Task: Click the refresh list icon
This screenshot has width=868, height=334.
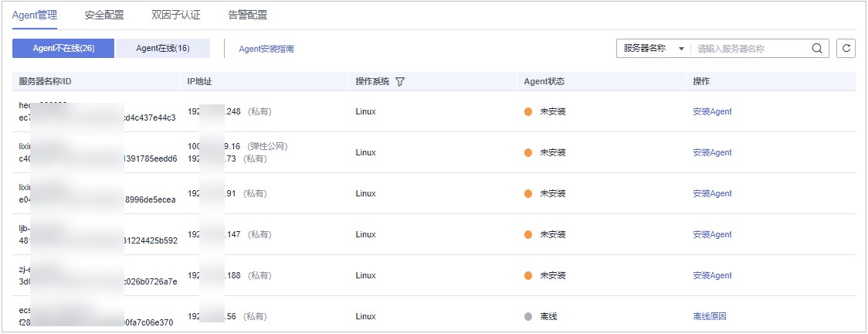Action: pyautogui.click(x=846, y=48)
